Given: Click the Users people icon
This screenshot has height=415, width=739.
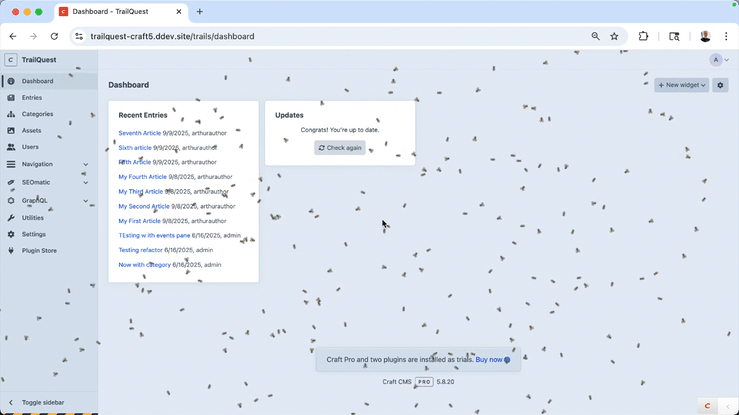Looking at the screenshot, I should click(x=11, y=147).
